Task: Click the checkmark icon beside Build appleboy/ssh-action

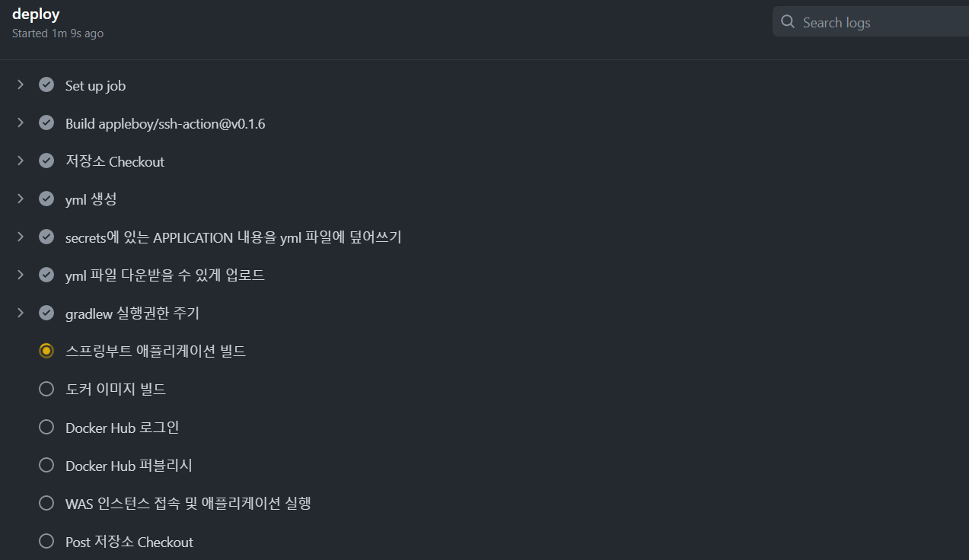Action: pyautogui.click(x=46, y=123)
